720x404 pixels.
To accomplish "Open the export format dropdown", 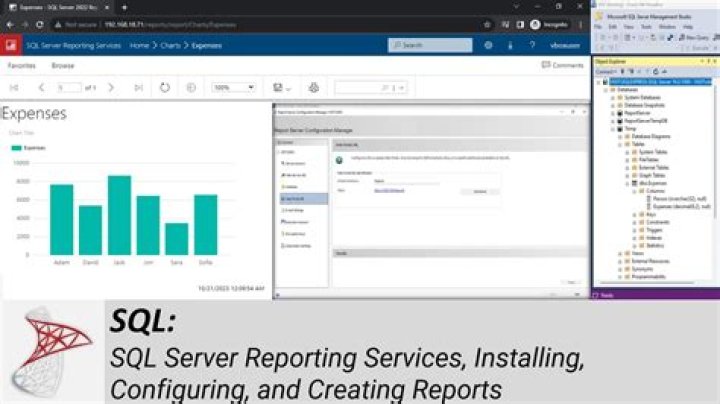I will [282, 87].
